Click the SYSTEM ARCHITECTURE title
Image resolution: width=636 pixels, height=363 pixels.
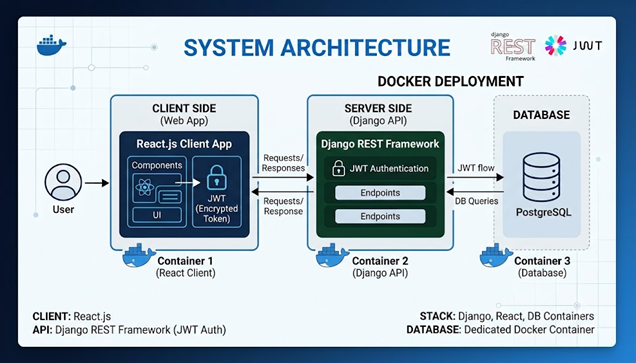tap(317, 47)
